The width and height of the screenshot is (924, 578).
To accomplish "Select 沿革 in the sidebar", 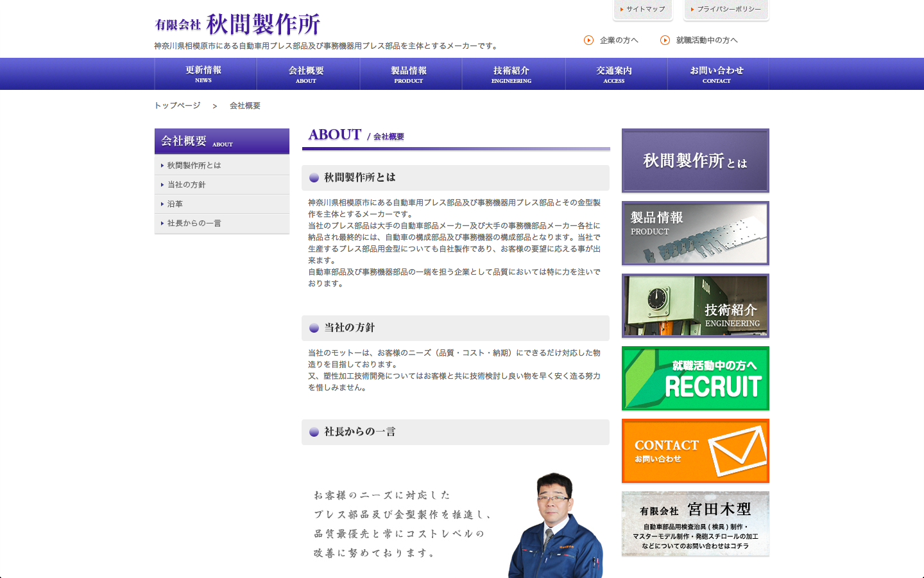I will 222,204.
